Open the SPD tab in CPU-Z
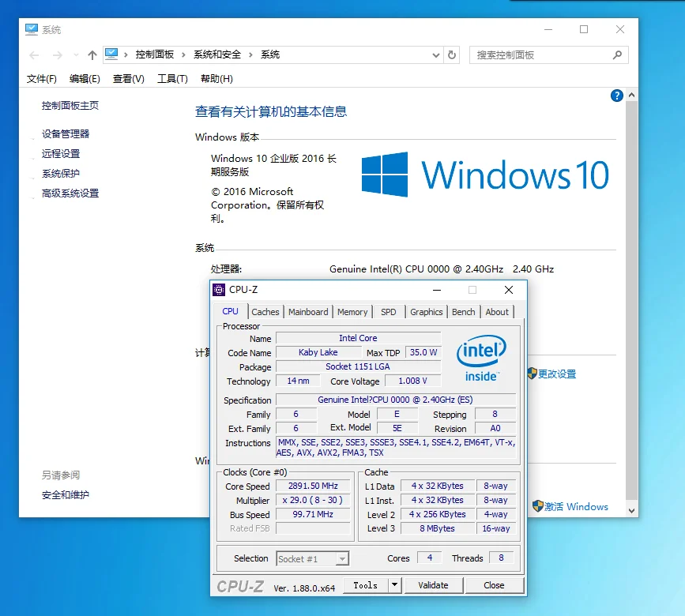 tap(389, 312)
